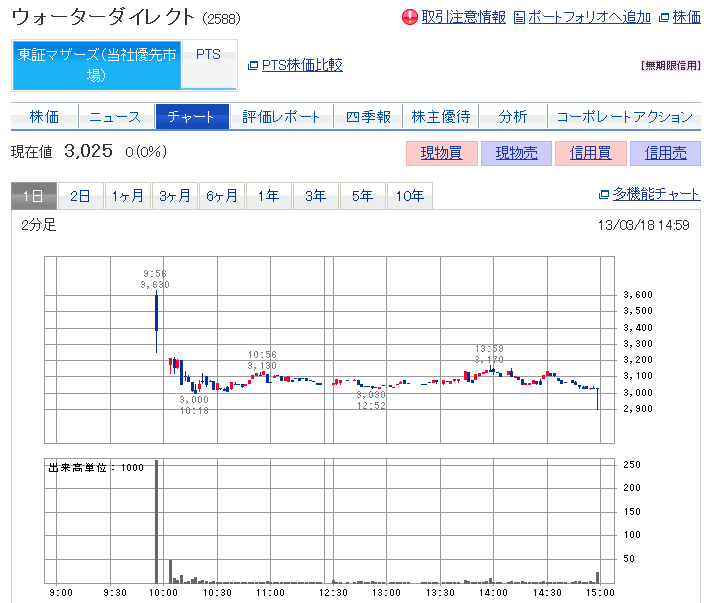The width and height of the screenshot is (710, 603).
Task: Click the red warning icon beside 取引注意情報
Action: 410,17
